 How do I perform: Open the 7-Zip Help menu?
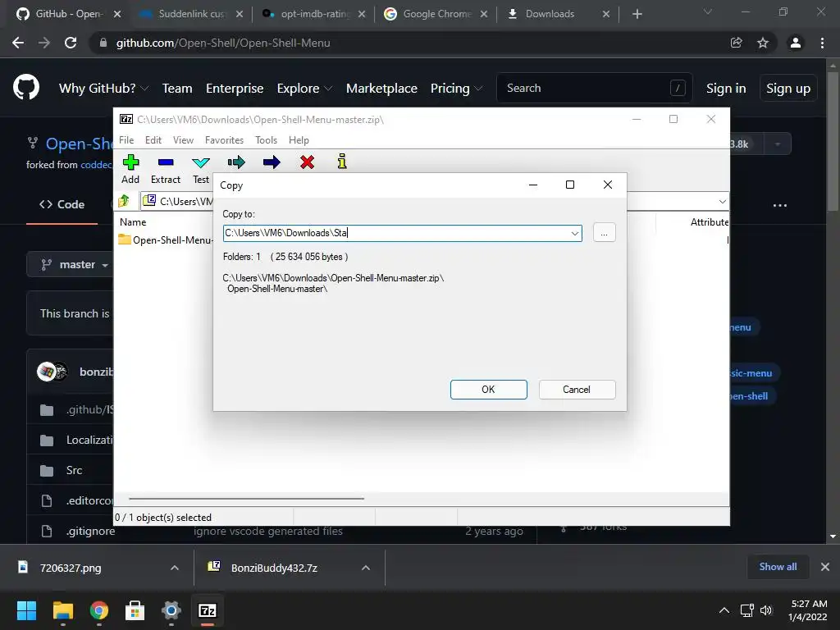coord(299,139)
